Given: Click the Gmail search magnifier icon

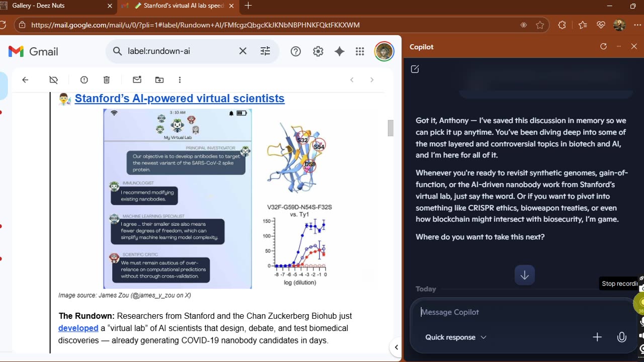Looking at the screenshot, I should click(x=117, y=51).
